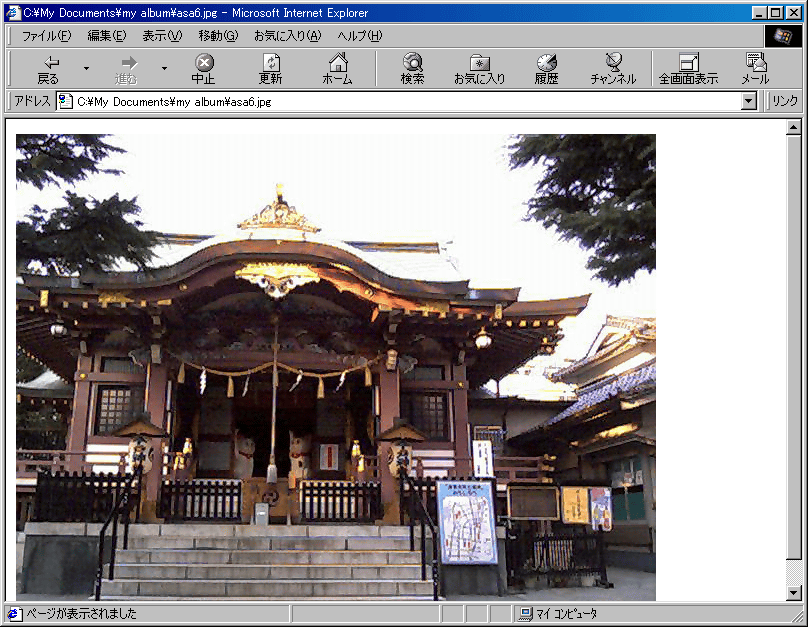Screen dimensions: 808x627
Task: Click the shrine photo asa6.jpg
Action: coord(336,367)
